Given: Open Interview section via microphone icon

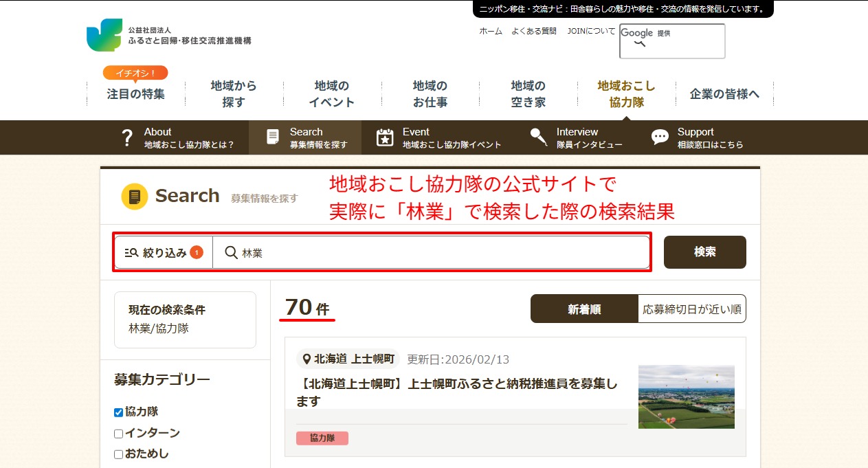Looking at the screenshot, I should click(538, 137).
